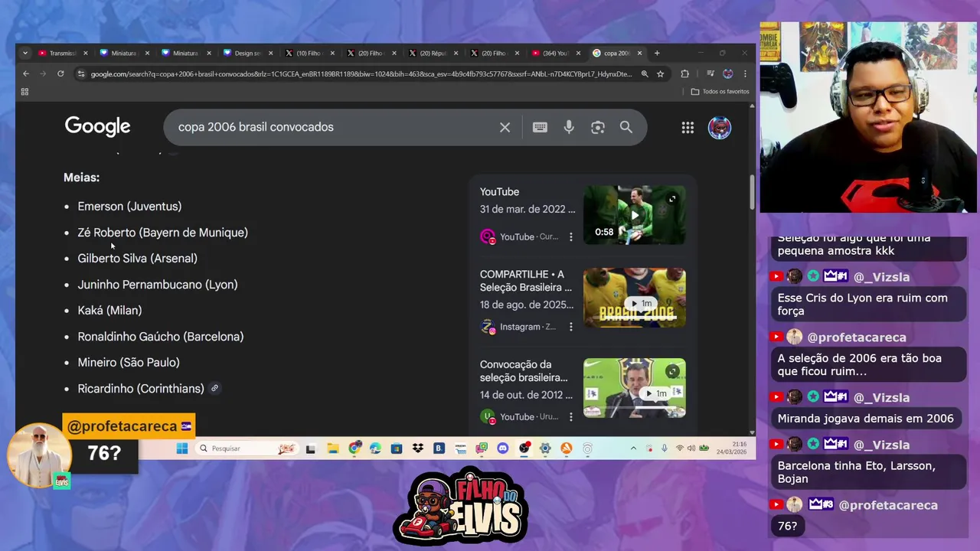The width and height of the screenshot is (980, 551).
Task: Open the Windows Start menu
Action: click(x=182, y=448)
